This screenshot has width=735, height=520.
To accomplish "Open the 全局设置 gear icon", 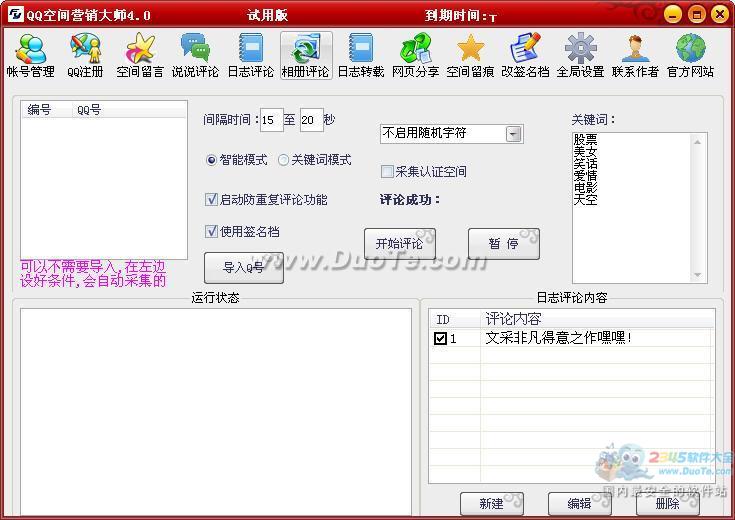I will click(x=580, y=55).
